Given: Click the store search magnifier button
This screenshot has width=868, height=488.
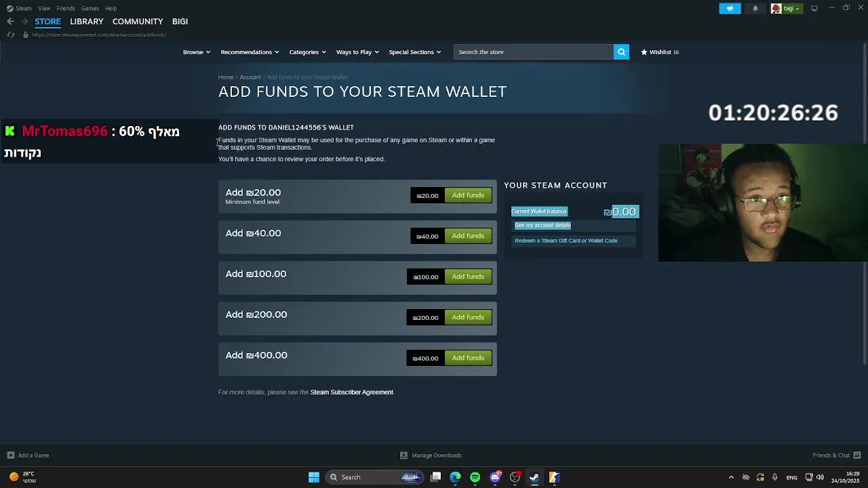Looking at the screenshot, I should (621, 52).
